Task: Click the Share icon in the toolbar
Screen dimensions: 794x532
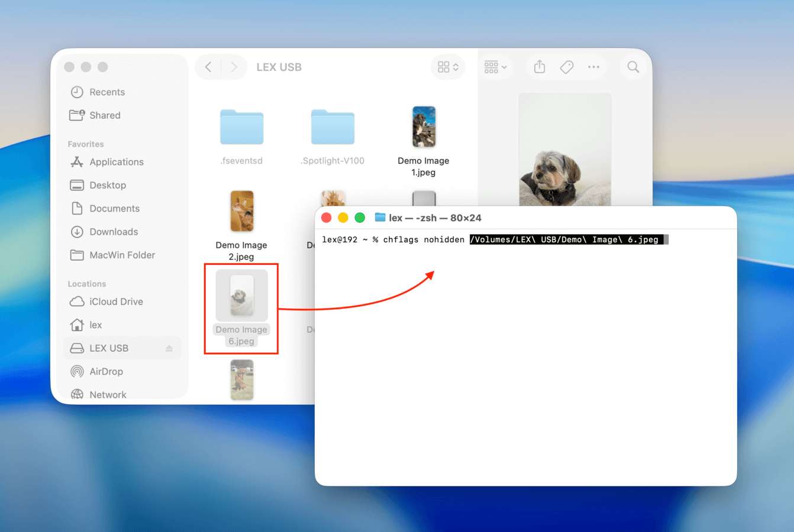Action: pyautogui.click(x=539, y=67)
